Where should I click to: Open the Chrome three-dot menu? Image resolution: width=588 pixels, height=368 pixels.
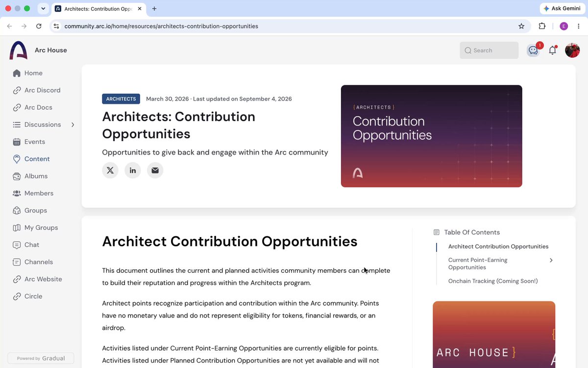coord(579,26)
